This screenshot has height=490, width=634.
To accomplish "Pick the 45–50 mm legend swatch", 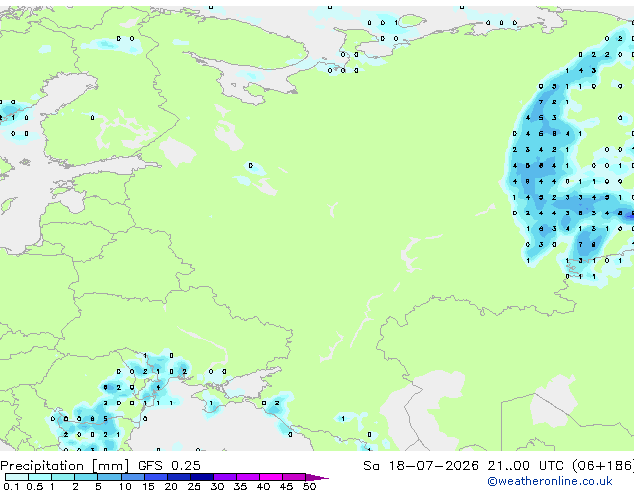I will (x=294, y=477).
